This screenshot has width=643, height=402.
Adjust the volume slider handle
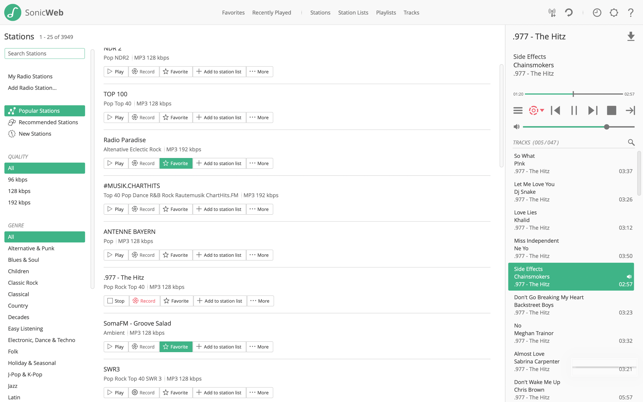606,127
